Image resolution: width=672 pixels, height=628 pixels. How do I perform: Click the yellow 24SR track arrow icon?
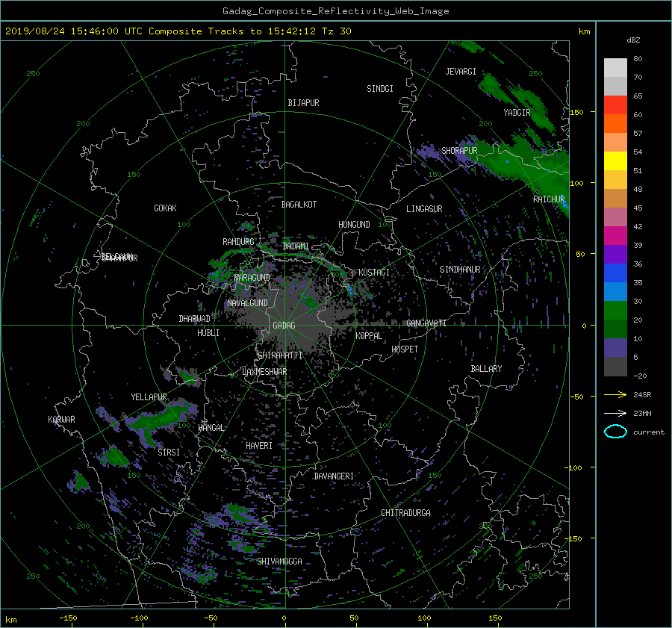tap(615, 394)
